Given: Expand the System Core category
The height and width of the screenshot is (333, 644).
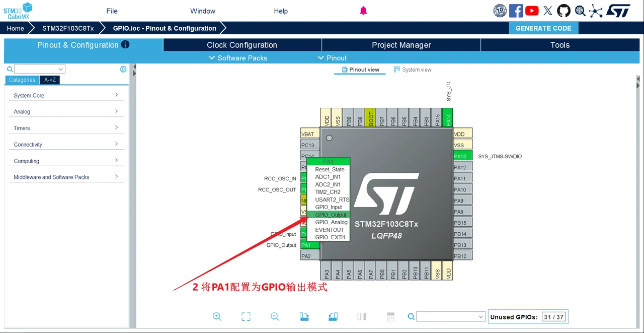Looking at the screenshot, I should (66, 95).
